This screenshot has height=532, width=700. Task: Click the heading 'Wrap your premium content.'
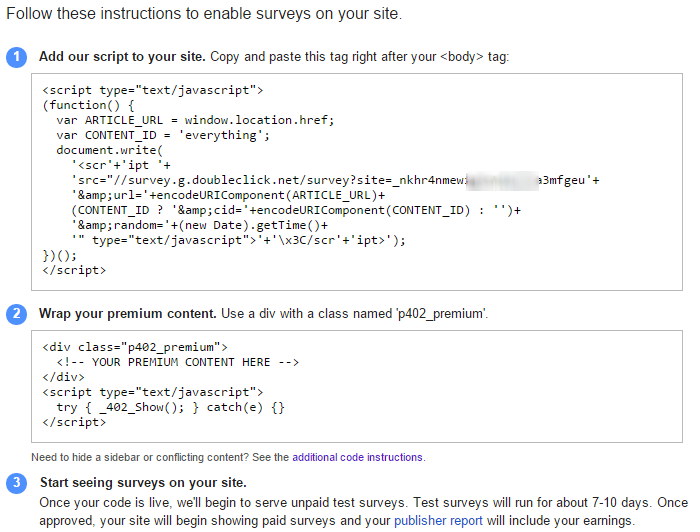[x=128, y=313]
